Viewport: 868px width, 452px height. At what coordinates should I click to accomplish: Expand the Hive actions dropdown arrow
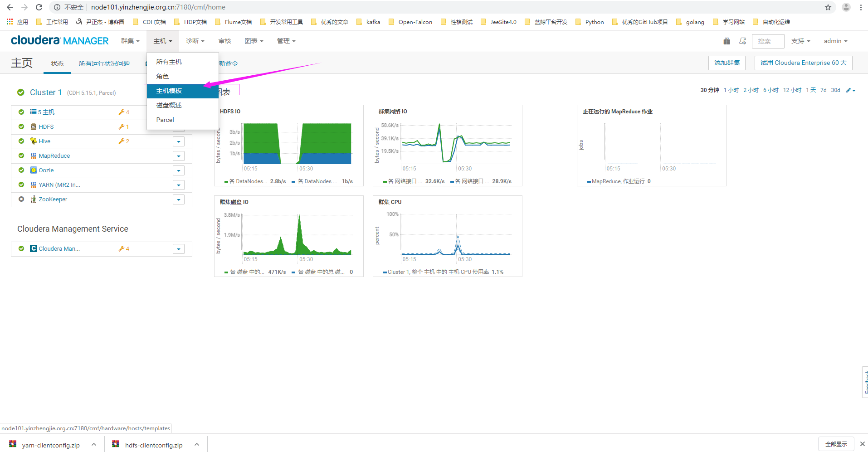(x=179, y=141)
